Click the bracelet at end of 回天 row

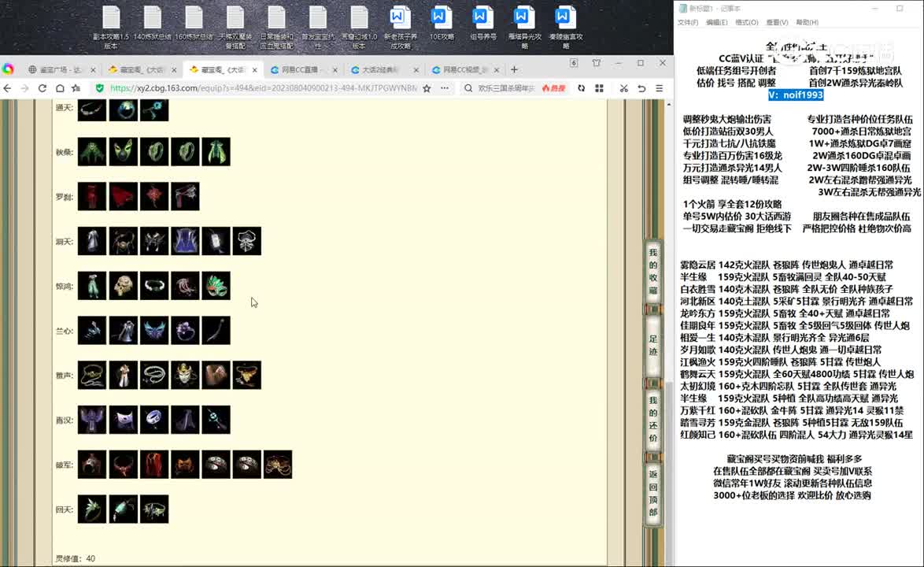pos(153,510)
